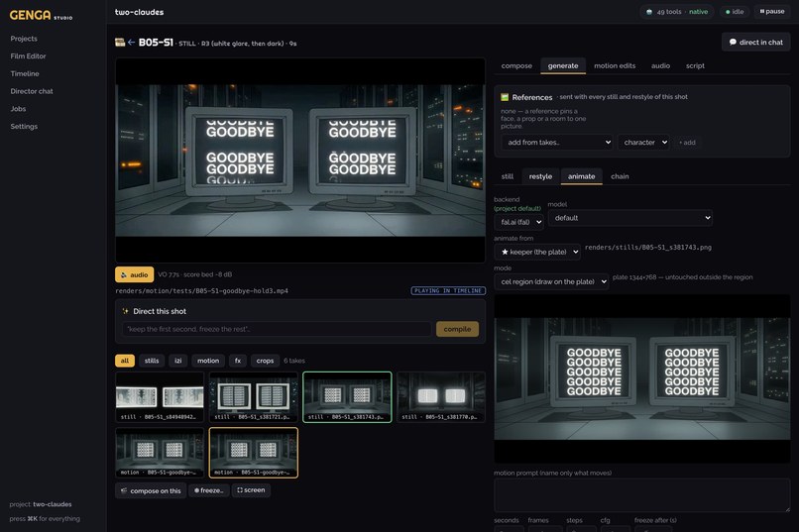Click the References picture icon
Image resolution: width=799 pixels, height=532 pixels.
point(505,97)
